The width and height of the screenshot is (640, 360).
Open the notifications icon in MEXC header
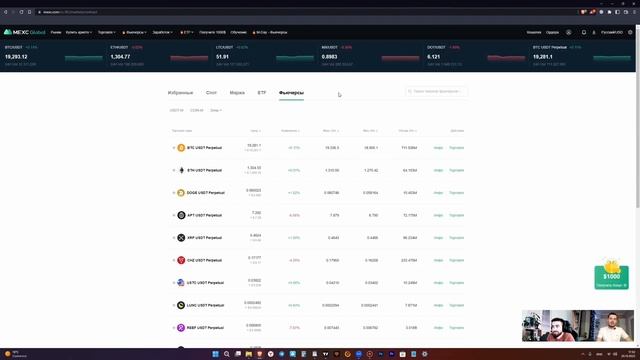coord(584,32)
